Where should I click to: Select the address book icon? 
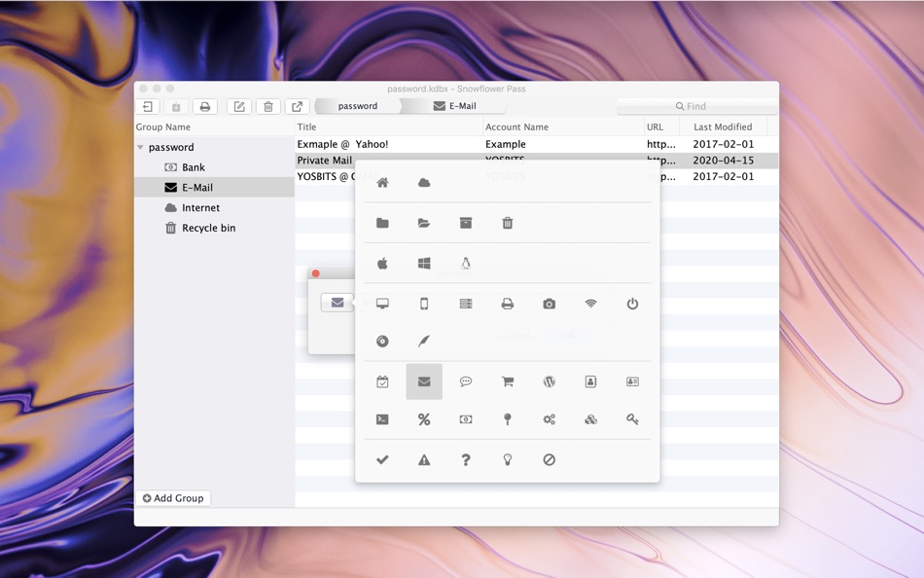click(x=590, y=381)
